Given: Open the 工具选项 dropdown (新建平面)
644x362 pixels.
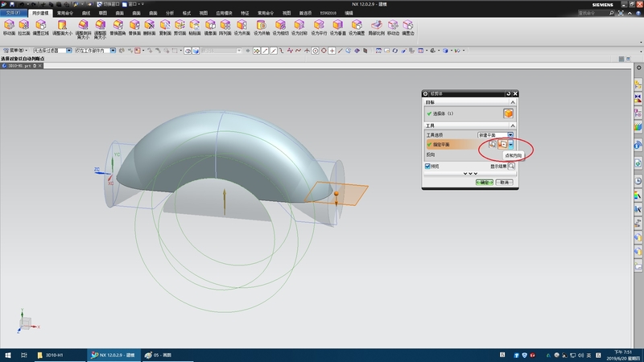Looking at the screenshot, I should [495, 134].
